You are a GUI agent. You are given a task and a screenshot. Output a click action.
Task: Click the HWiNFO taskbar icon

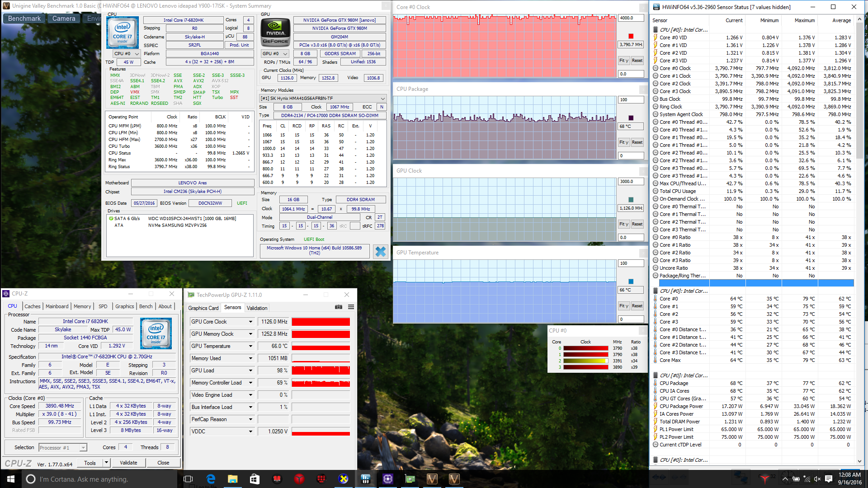366,479
